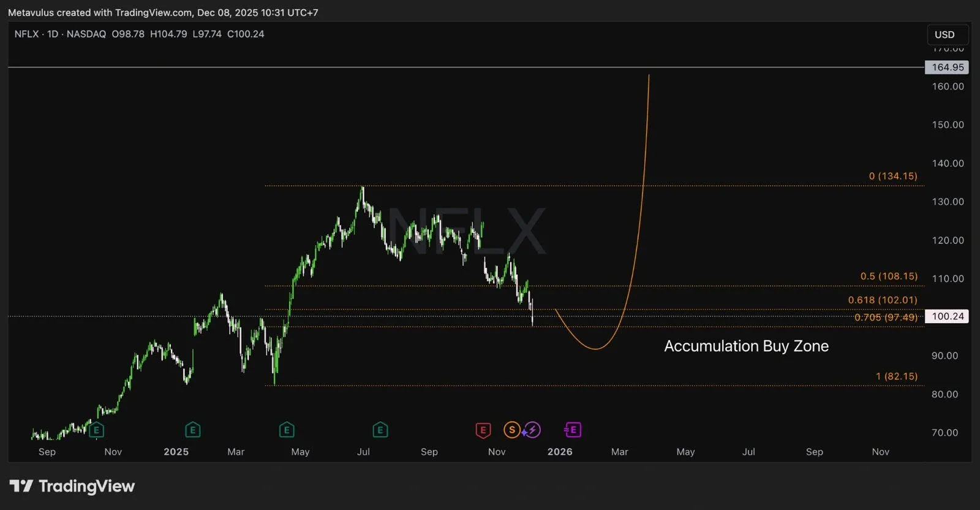Click the 2026 label on time axis
The width and height of the screenshot is (980, 510).
coord(560,452)
